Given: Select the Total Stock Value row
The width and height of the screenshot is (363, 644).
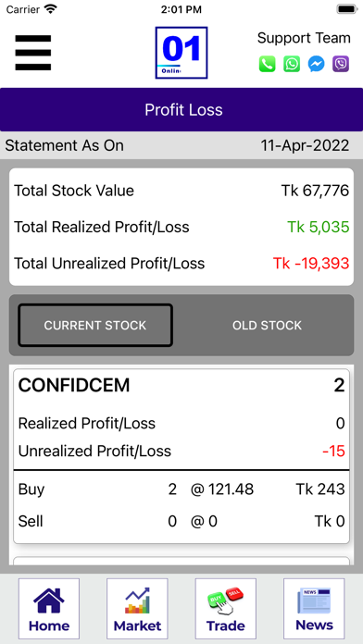Looking at the screenshot, I should click(181, 191).
